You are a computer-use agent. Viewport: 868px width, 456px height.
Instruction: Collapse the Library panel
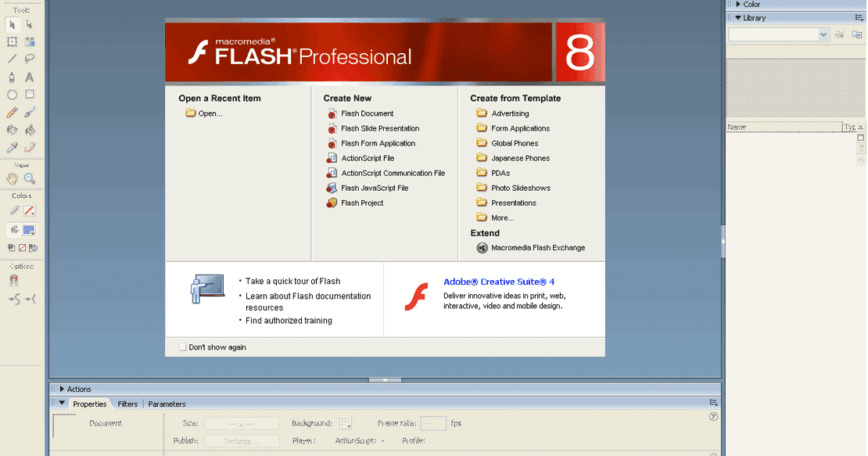(738, 18)
